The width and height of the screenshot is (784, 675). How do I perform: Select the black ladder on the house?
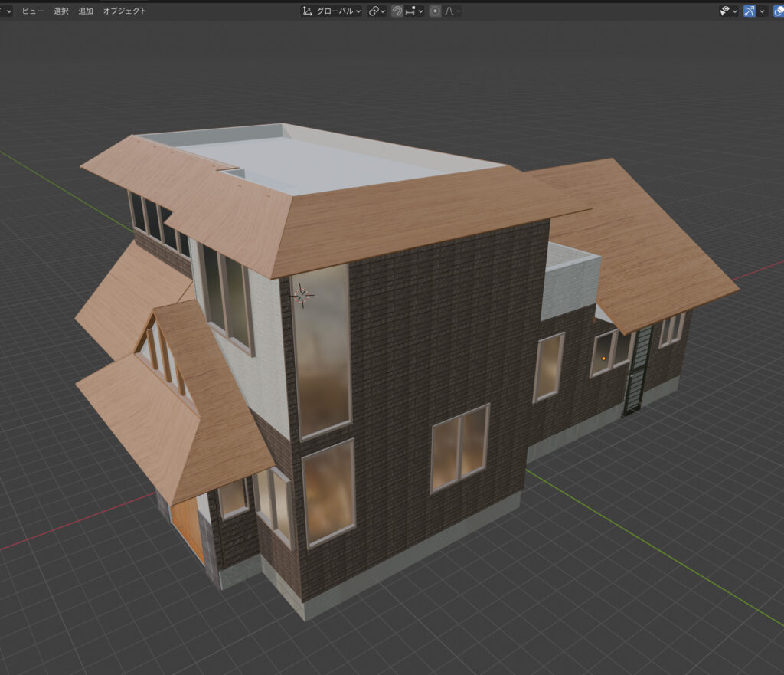637,369
